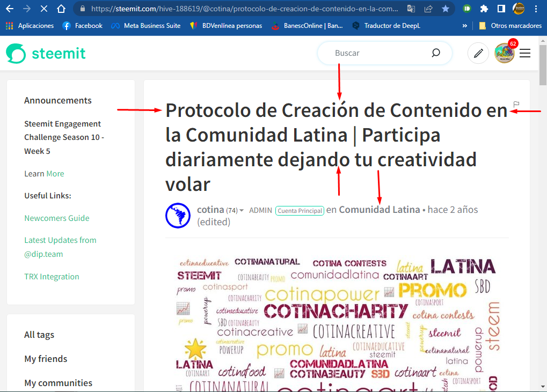Image resolution: width=547 pixels, height=392 pixels.
Task: Write a new post using the pencil icon
Action: click(x=478, y=53)
